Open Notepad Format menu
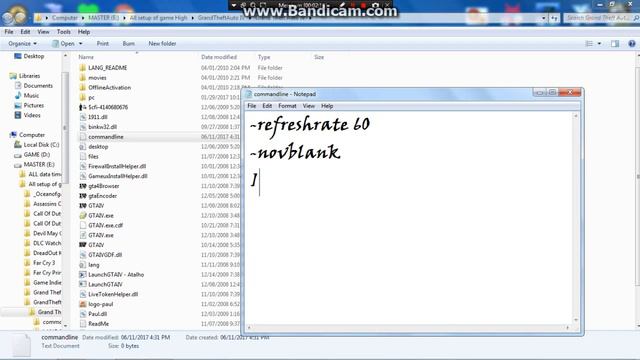This screenshot has height=360, width=640. [x=287, y=106]
